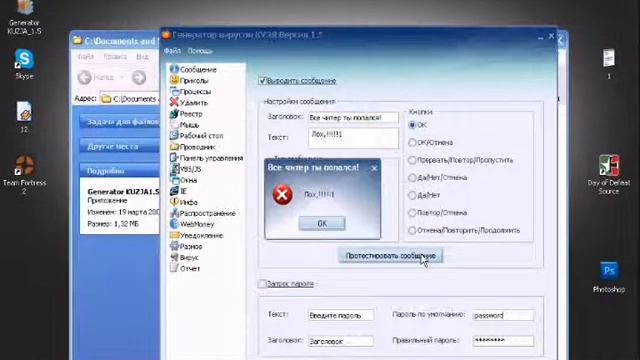The image size is (640, 360).
Task: Toggle the Выводить сообщение checkbox
Action: (262, 80)
